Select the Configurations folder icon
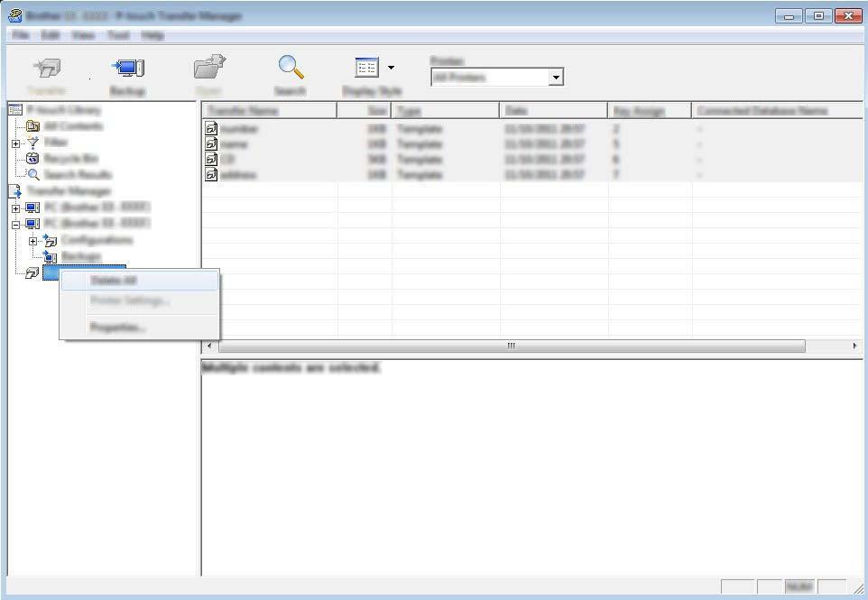868x600 pixels. 50,240
